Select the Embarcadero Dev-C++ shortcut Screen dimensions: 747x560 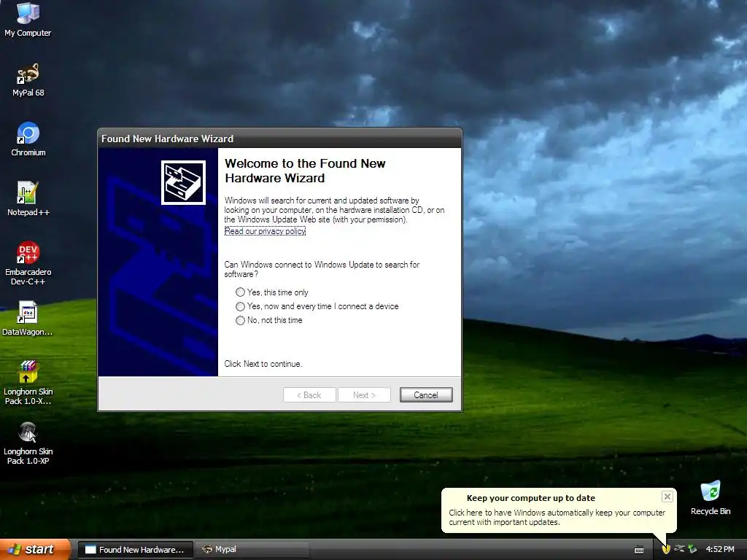pyautogui.click(x=28, y=263)
